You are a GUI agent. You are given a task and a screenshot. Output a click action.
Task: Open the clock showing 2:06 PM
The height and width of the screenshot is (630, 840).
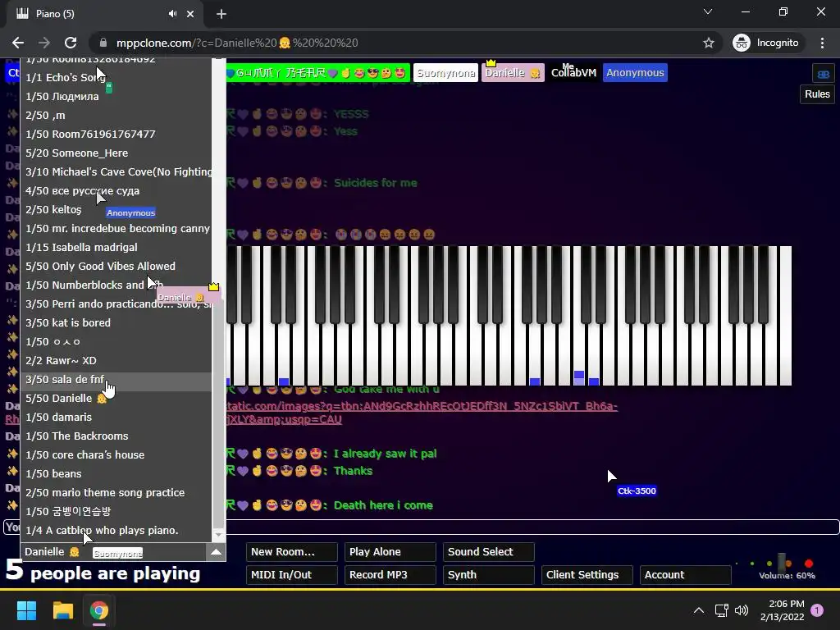(783, 610)
